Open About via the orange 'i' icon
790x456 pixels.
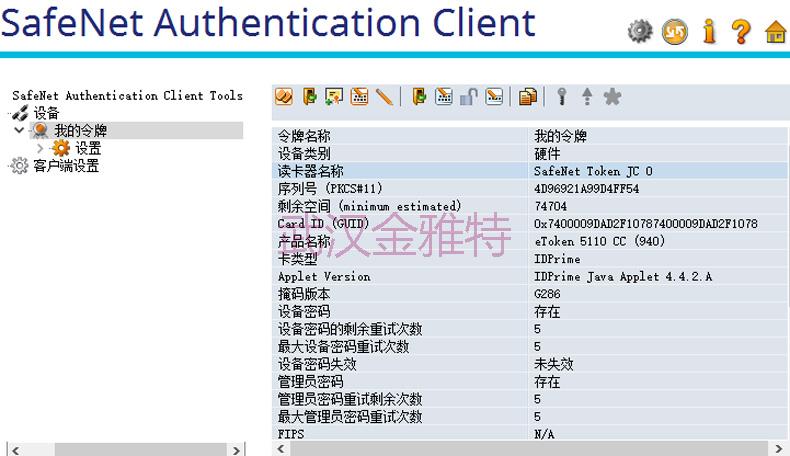pyautogui.click(x=709, y=31)
